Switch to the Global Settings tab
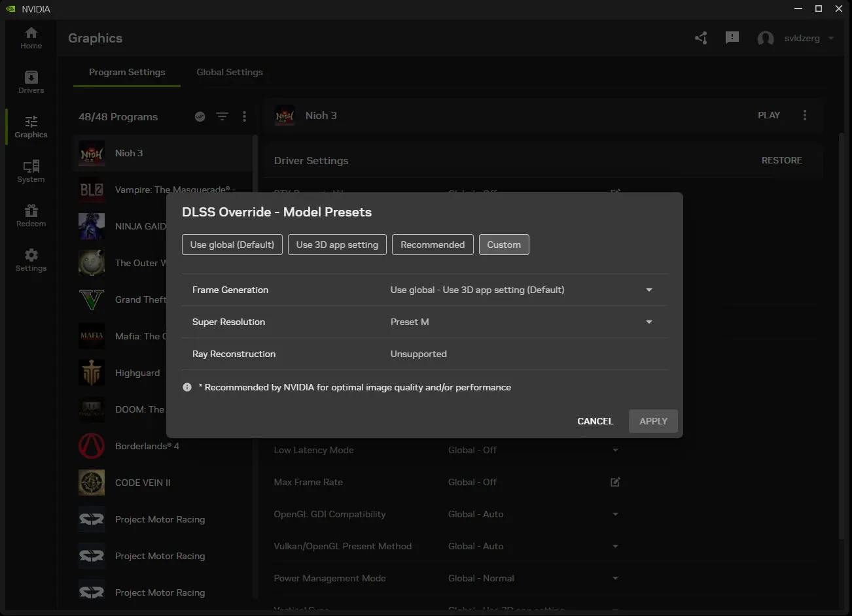Screen dimensions: 852x616 [x=230, y=72]
